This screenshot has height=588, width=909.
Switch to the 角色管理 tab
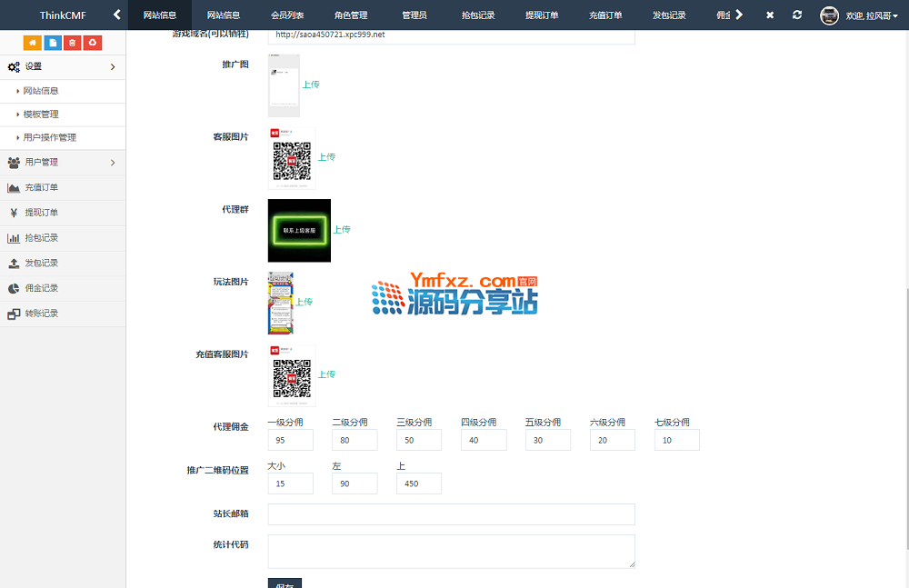351,15
